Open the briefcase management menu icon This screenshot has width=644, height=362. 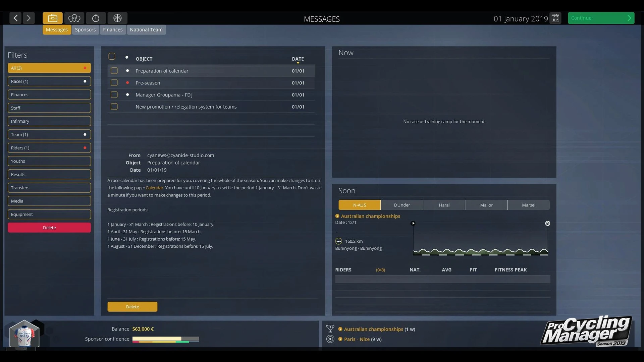(x=53, y=18)
